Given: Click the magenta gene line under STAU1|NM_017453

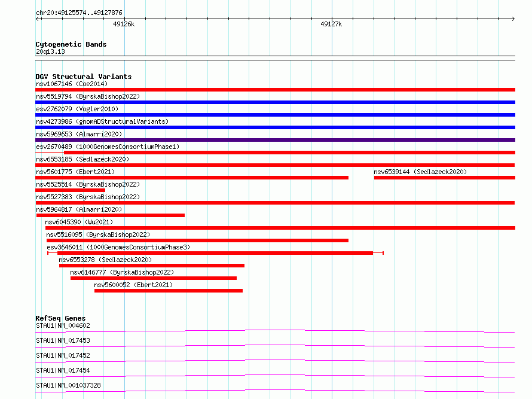Looking at the screenshot, I should 275,346.
